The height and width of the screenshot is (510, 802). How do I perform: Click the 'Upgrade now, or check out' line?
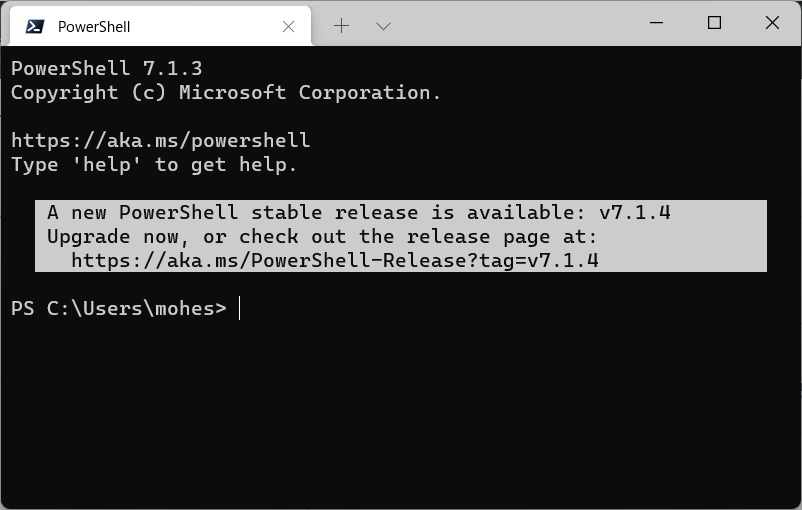point(322,236)
